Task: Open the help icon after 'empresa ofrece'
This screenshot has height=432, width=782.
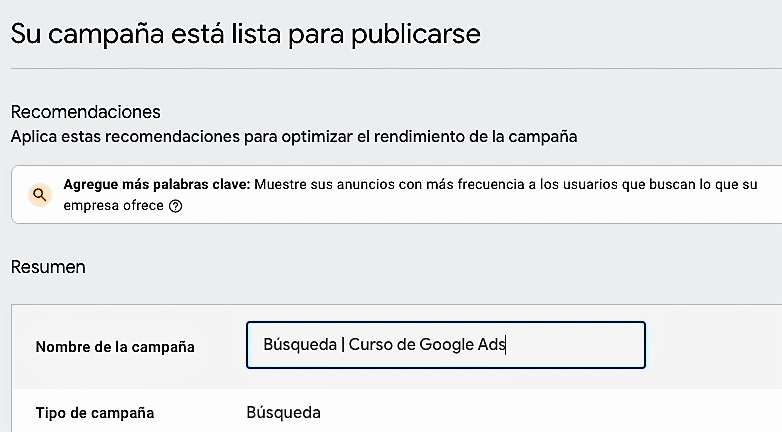Action: coord(176,207)
